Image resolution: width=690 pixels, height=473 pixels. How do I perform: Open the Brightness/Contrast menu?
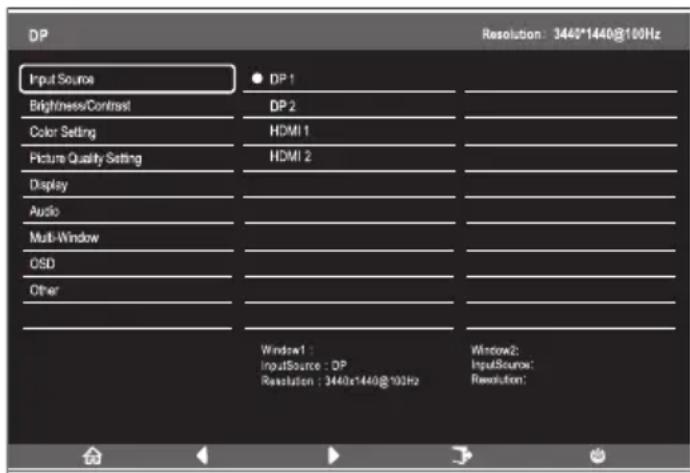click(127, 106)
